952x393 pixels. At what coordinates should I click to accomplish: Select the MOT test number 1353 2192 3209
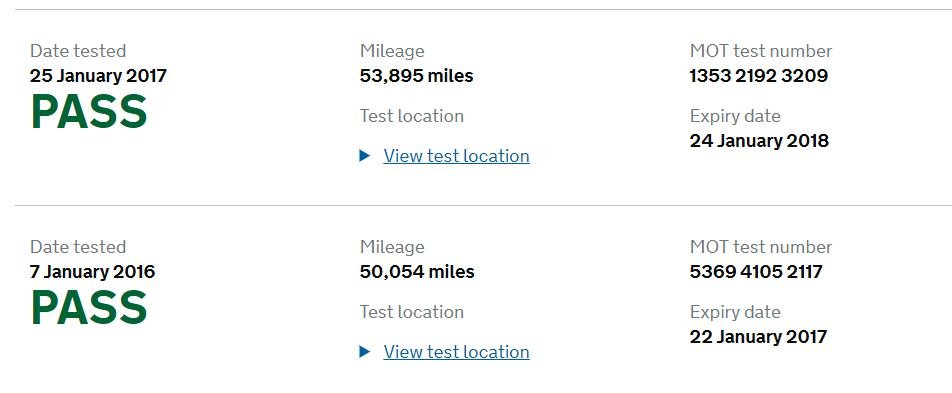tap(758, 76)
